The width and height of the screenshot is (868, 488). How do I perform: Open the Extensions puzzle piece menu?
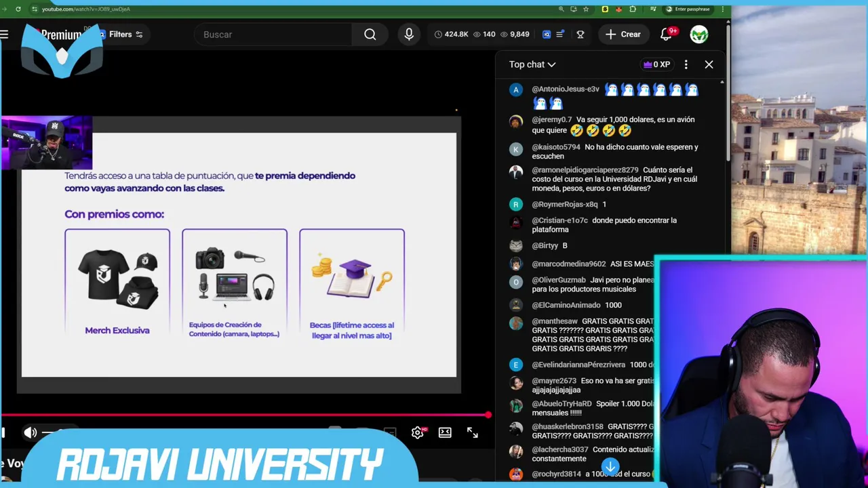633,9
